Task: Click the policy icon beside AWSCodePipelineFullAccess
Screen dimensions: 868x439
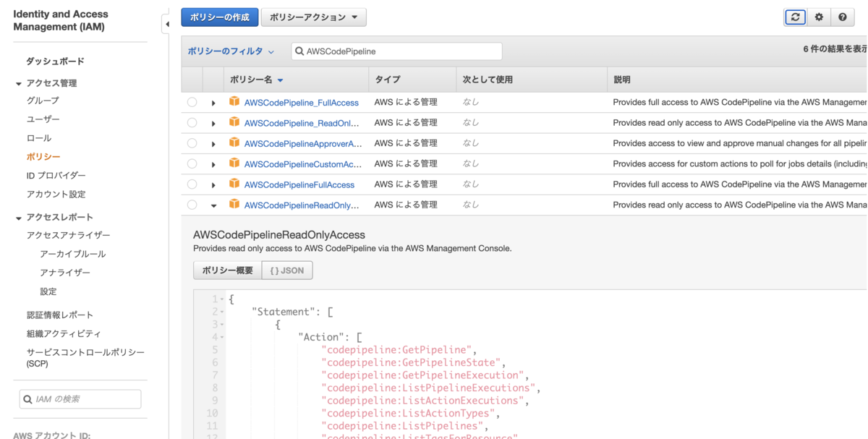Action: click(234, 184)
